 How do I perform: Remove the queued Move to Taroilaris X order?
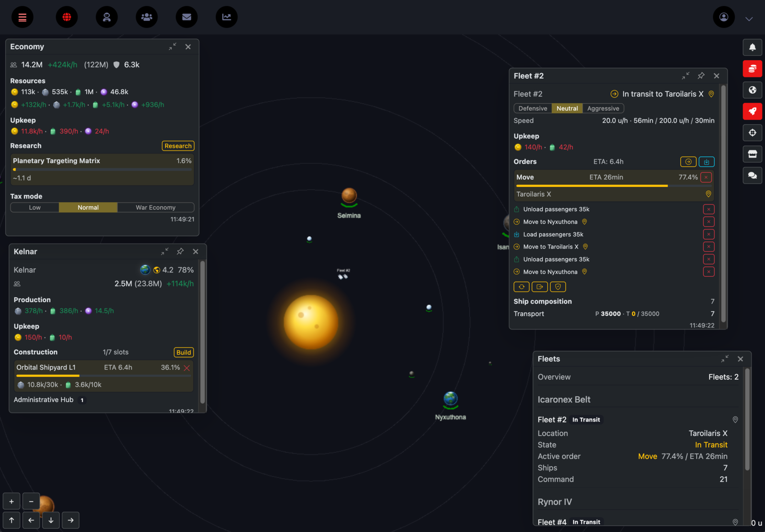[x=709, y=247]
